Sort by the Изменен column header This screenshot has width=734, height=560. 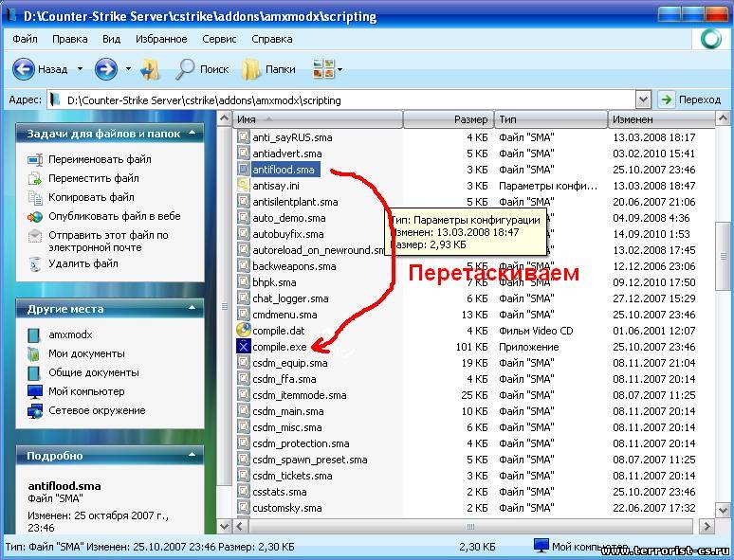[x=661, y=119]
